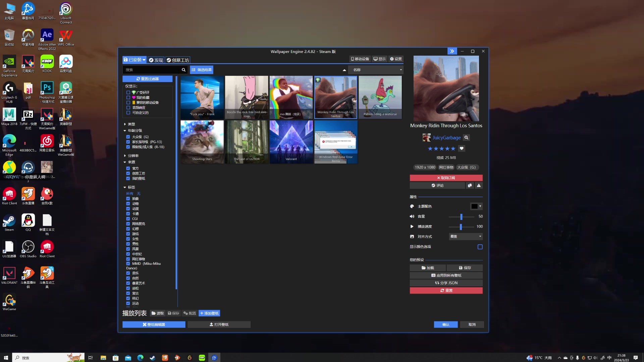Click the 添加壁纸 add wallpaper button
The height and width of the screenshot is (362, 644).
[209, 313]
